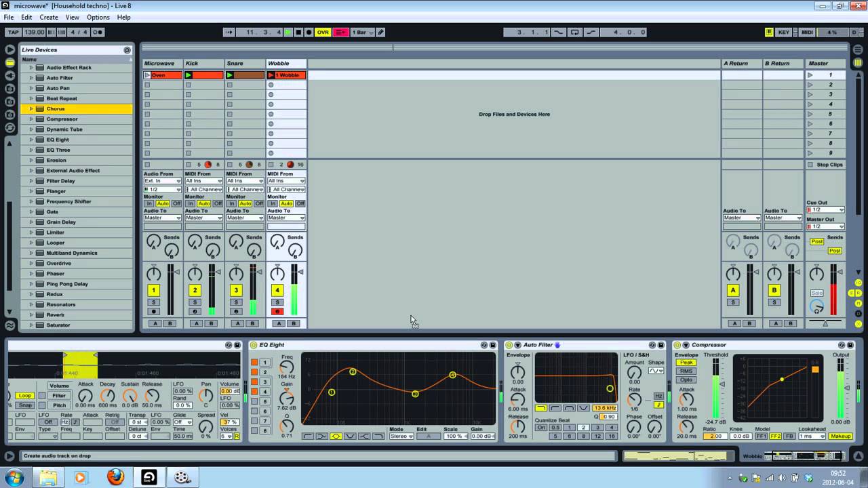
Task: Click the Filter button in the sampler device
Action: (x=60, y=396)
